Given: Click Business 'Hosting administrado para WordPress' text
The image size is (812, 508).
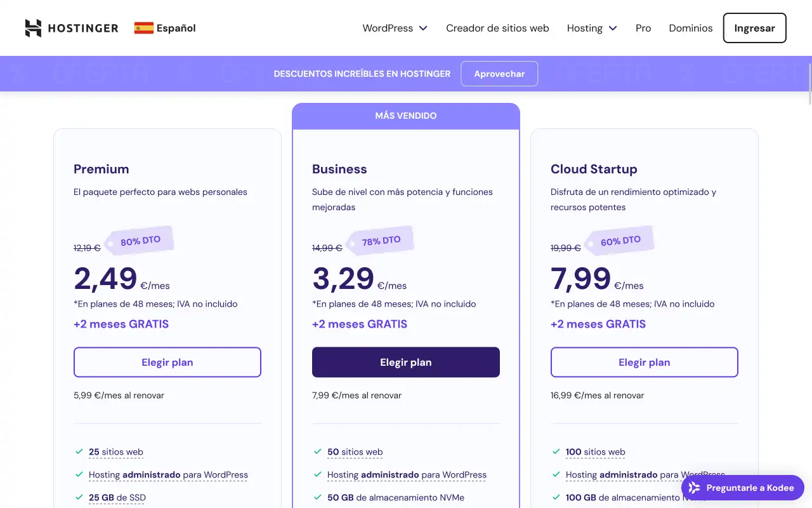Looking at the screenshot, I should point(407,474).
